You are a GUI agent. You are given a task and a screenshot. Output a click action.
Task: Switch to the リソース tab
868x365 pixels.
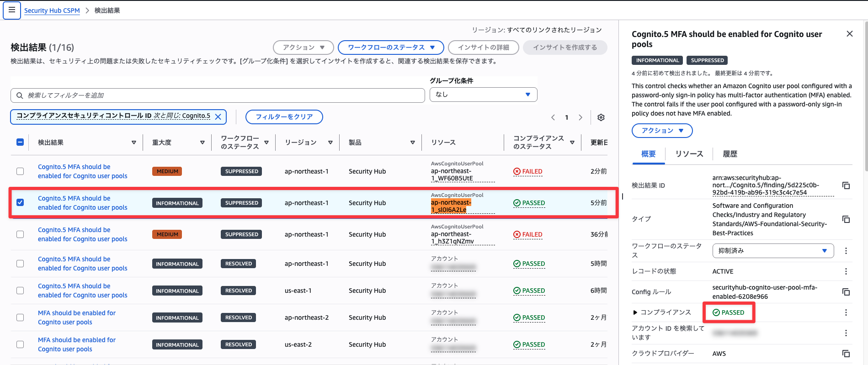coord(689,154)
